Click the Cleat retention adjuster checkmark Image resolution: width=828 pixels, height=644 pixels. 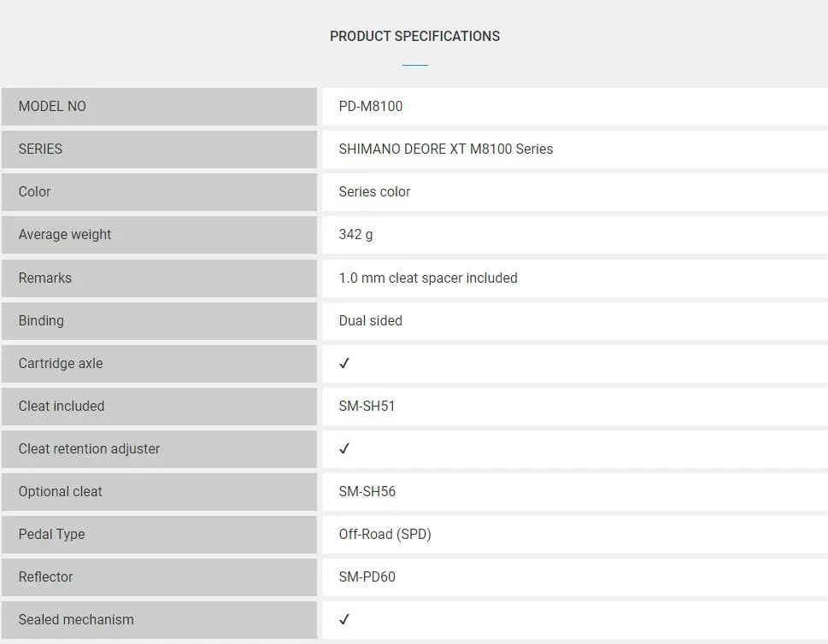pyautogui.click(x=344, y=448)
